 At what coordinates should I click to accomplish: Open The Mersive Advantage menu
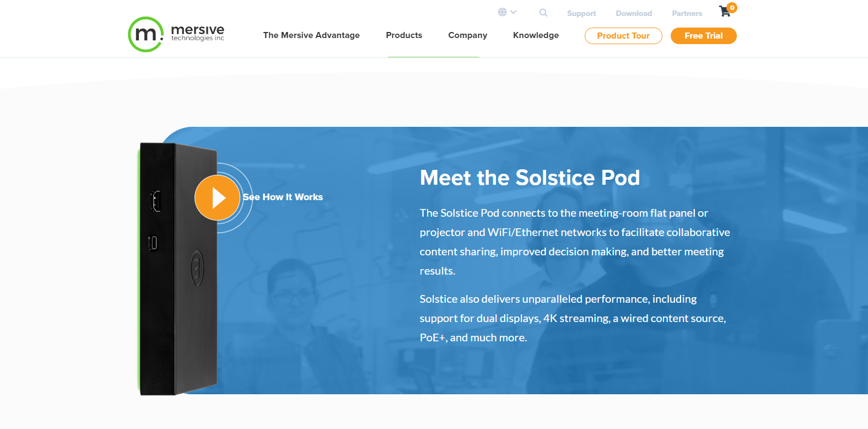tap(311, 35)
